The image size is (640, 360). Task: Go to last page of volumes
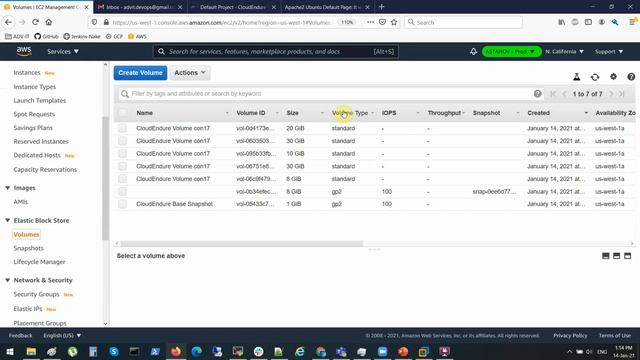pyautogui.click(x=622, y=94)
